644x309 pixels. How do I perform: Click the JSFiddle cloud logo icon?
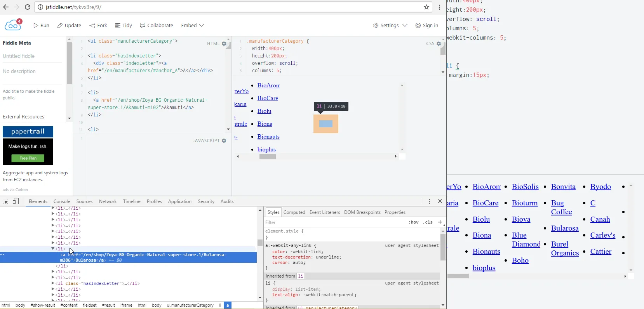tap(13, 25)
